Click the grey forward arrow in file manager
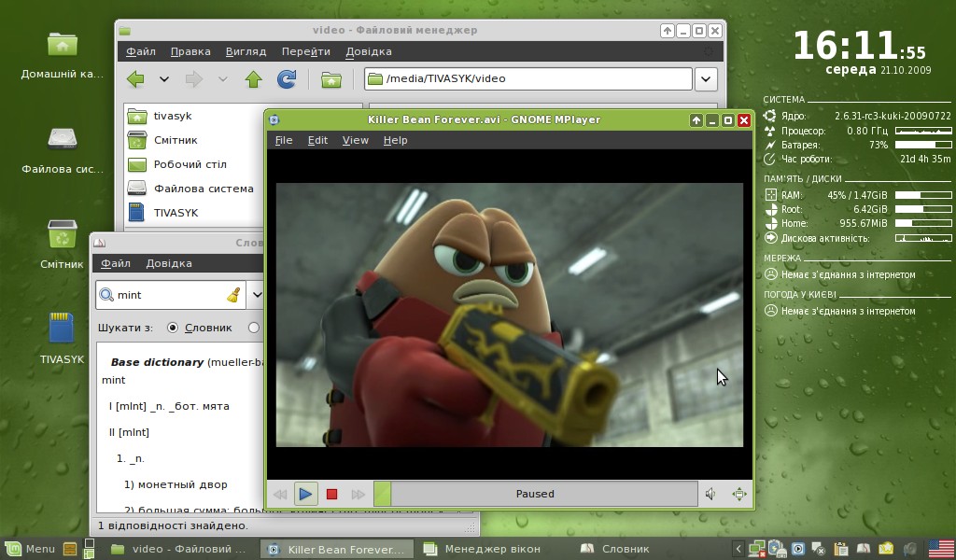Image resolution: width=956 pixels, height=560 pixels. pos(194,79)
